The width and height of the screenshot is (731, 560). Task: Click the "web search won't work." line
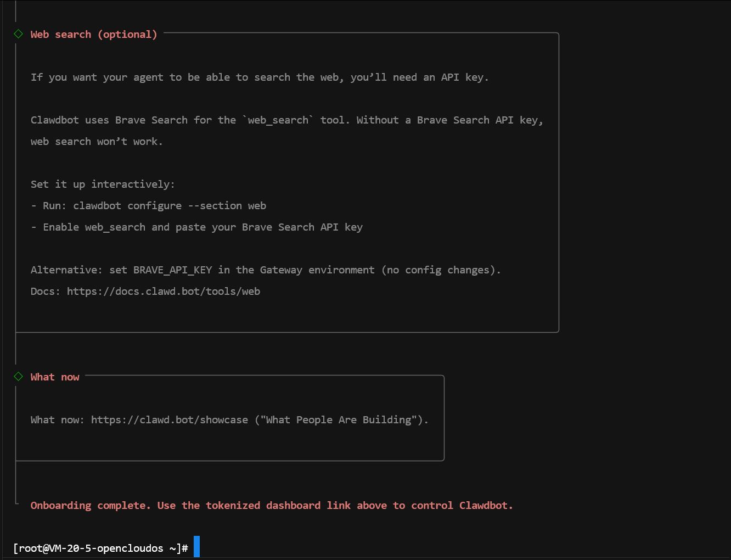click(x=97, y=142)
